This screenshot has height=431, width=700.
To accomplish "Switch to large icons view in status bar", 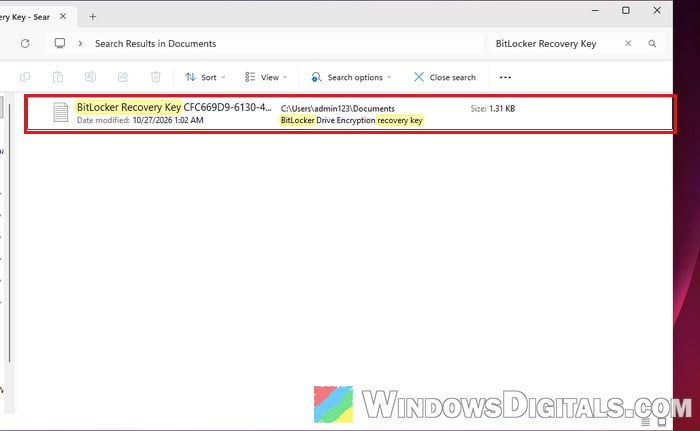I will click(x=662, y=422).
